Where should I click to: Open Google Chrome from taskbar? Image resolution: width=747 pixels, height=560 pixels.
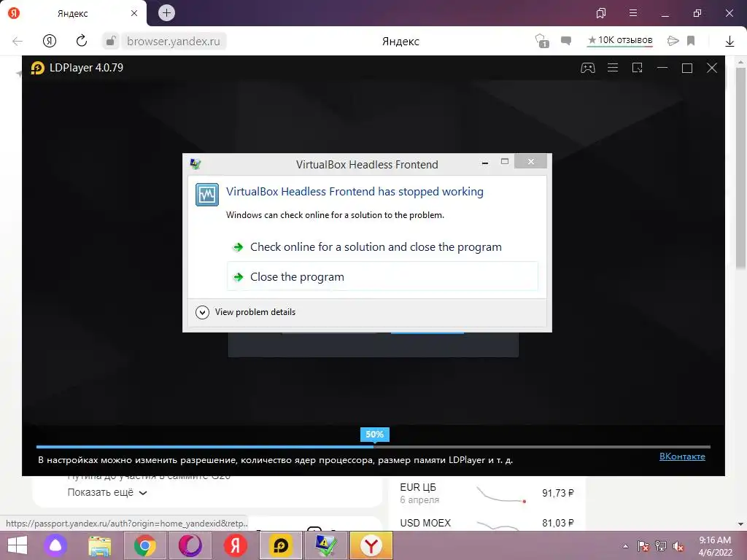145,545
